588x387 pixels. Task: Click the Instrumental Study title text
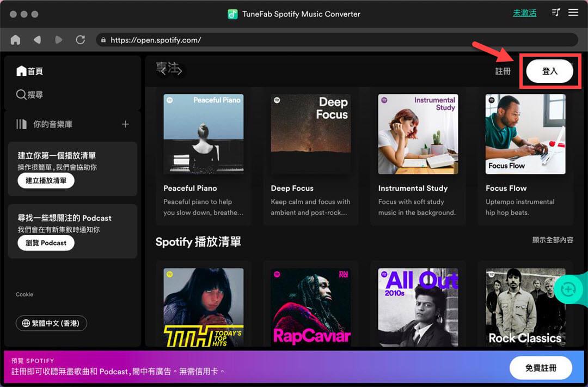[413, 188]
